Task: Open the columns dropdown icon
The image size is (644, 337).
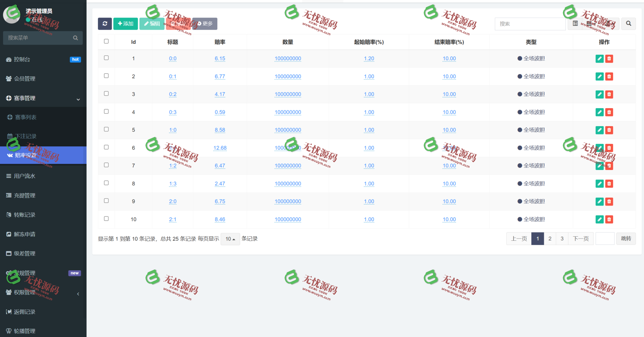Action: [x=591, y=24]
